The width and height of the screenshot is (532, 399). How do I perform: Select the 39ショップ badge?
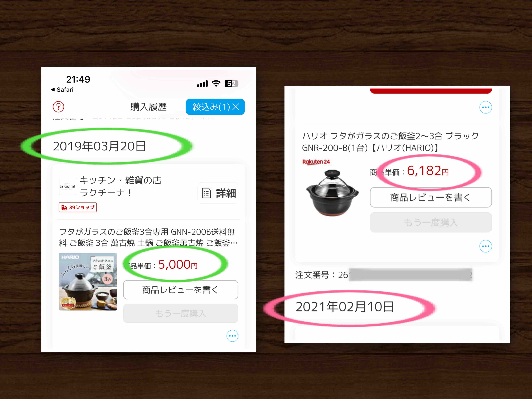point(78,207)
